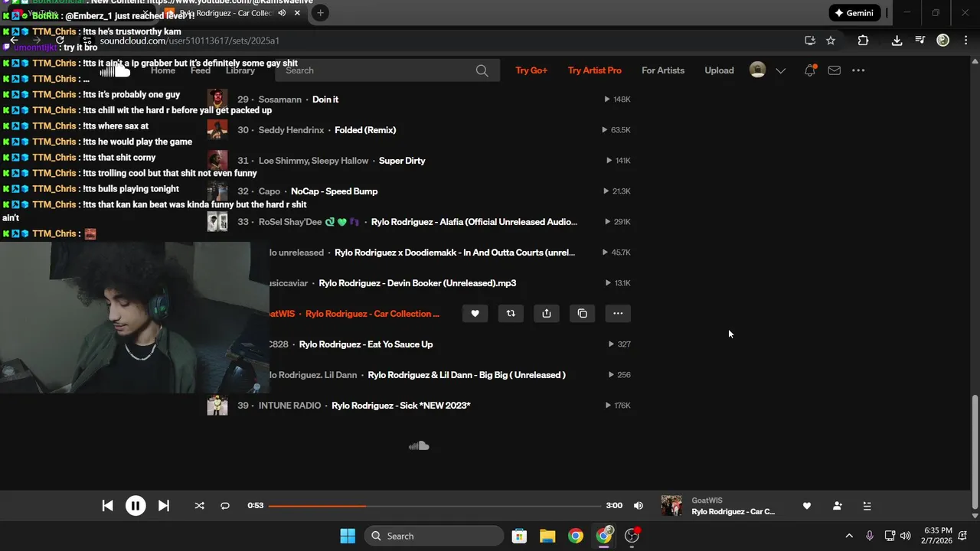Select the Super Dirty track title
This screenshot has width=980, height=551.
click(x=402, y=161)
